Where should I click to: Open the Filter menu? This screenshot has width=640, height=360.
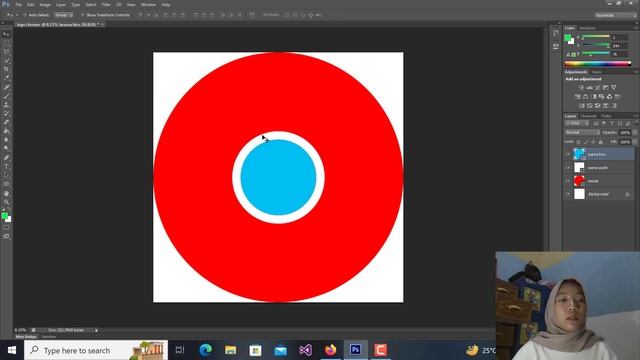click(106, 5)
